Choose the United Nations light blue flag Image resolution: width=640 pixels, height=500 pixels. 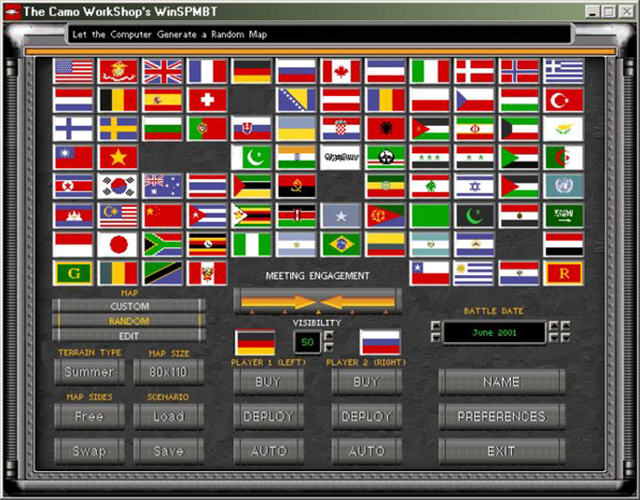pyautogui.click(x=563, y=186)
